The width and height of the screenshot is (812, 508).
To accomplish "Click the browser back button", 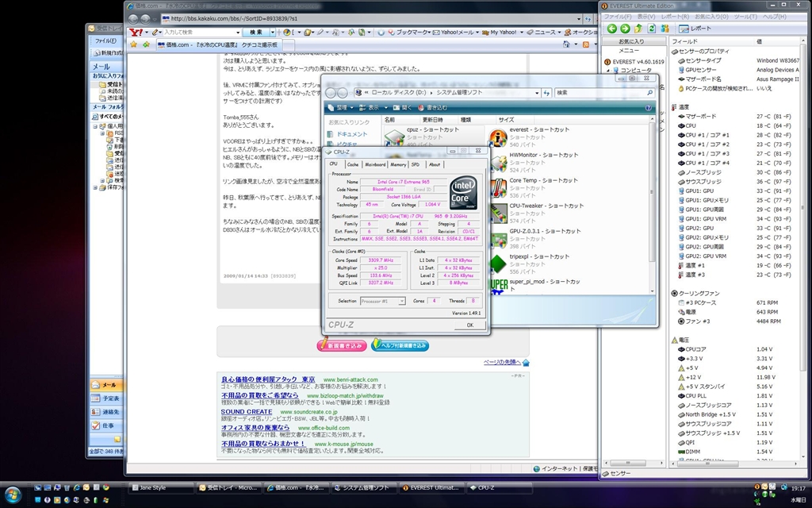I will pos(133,19).
